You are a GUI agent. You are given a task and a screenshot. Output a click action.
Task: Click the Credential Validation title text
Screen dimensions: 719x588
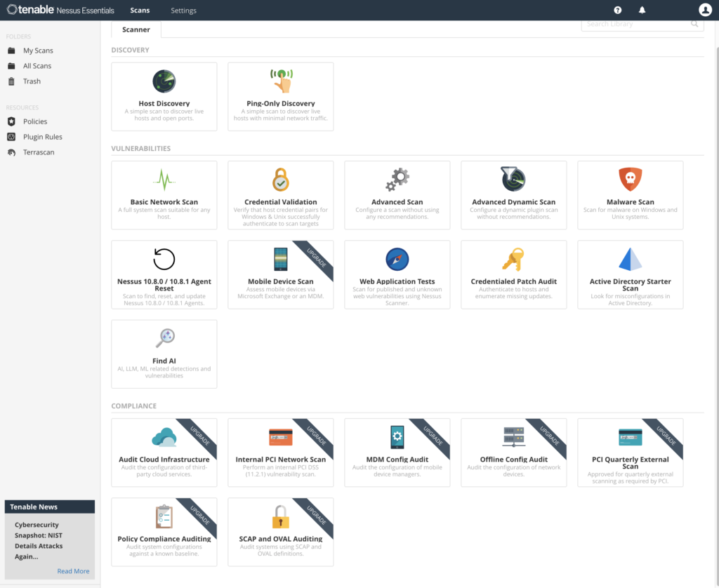(281, 202)
